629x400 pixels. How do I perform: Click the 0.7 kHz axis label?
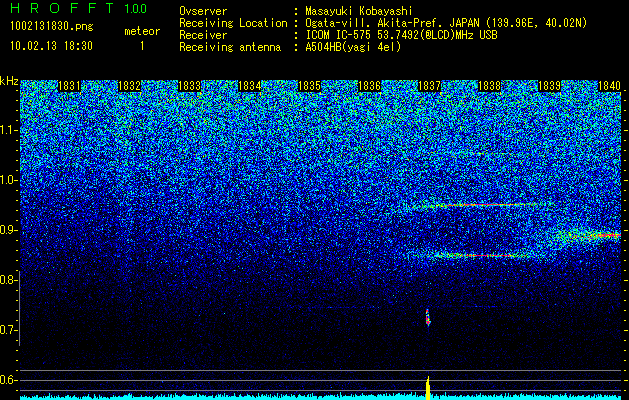pyautogui.click(x=7, y=330)
